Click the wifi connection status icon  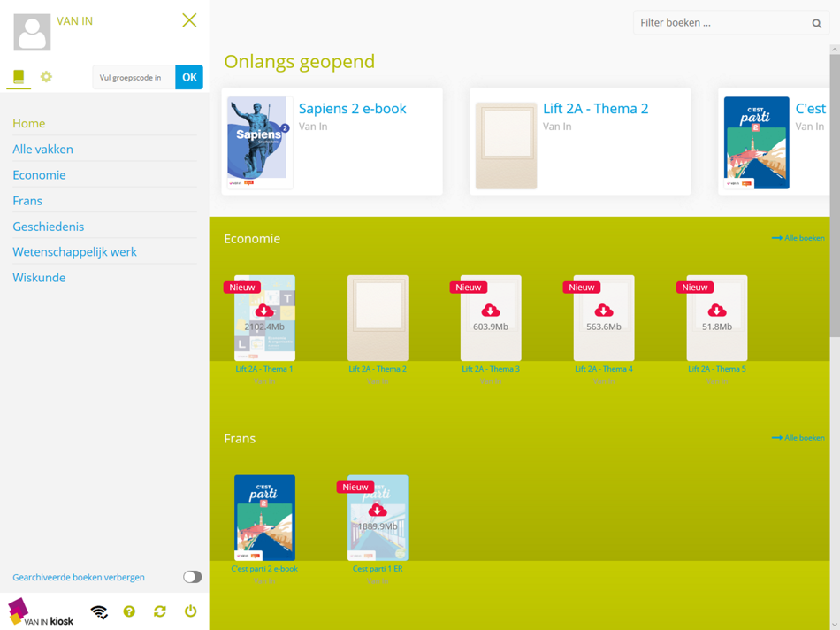pos(99,611)
